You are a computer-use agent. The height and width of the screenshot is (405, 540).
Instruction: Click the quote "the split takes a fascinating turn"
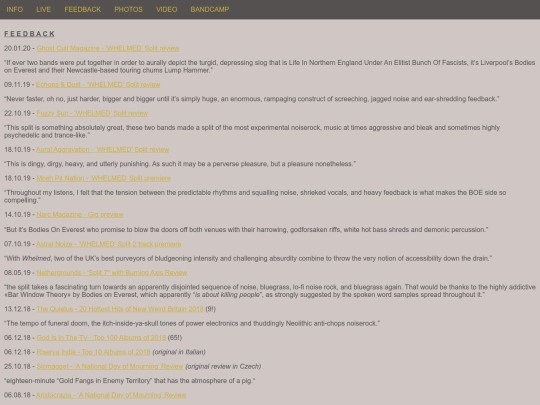tap(270, 291)
